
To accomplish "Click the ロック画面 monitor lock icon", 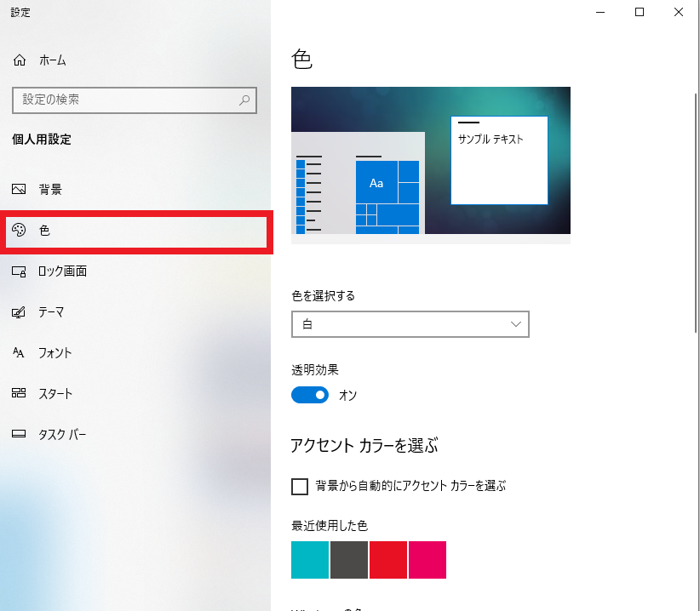I will click(19, 271).
